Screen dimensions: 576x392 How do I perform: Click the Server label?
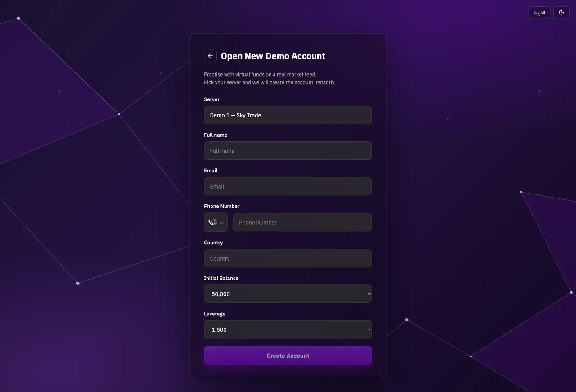click(212, 99)
